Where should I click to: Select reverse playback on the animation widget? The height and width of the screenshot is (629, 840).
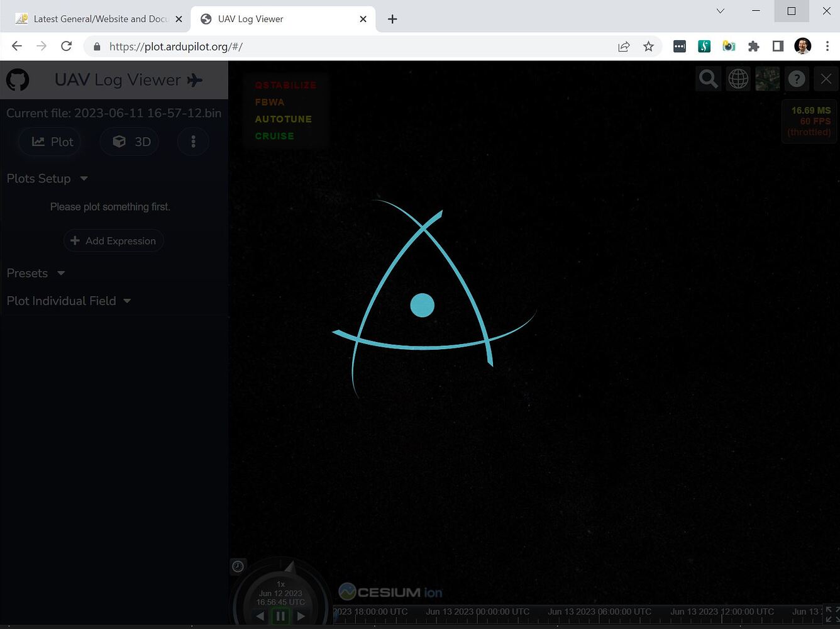[260, 616]
